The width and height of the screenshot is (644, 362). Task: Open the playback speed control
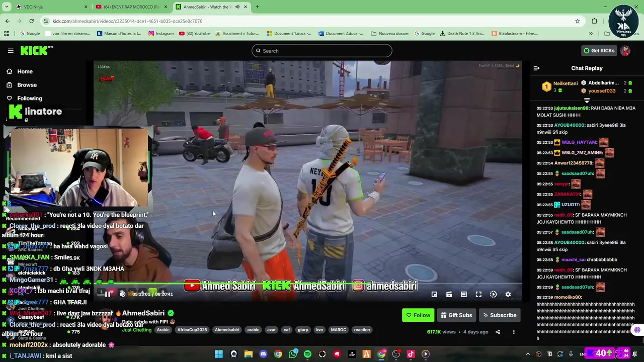pos(493,295)
